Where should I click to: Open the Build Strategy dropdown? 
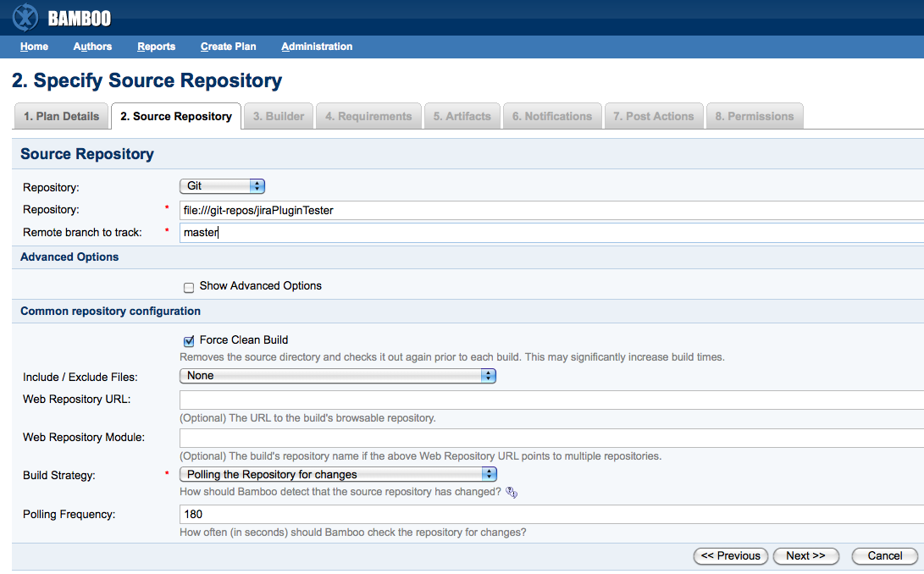[x=337, y=474]
